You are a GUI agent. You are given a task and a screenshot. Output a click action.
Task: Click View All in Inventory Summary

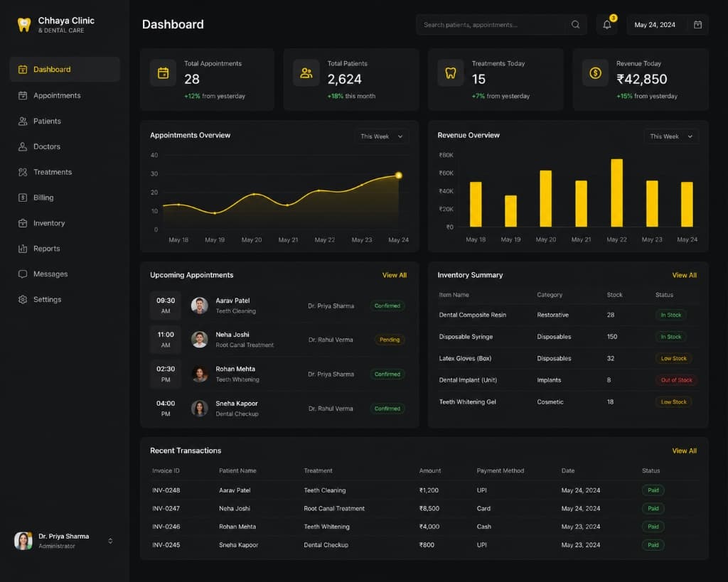click(684, 275)
